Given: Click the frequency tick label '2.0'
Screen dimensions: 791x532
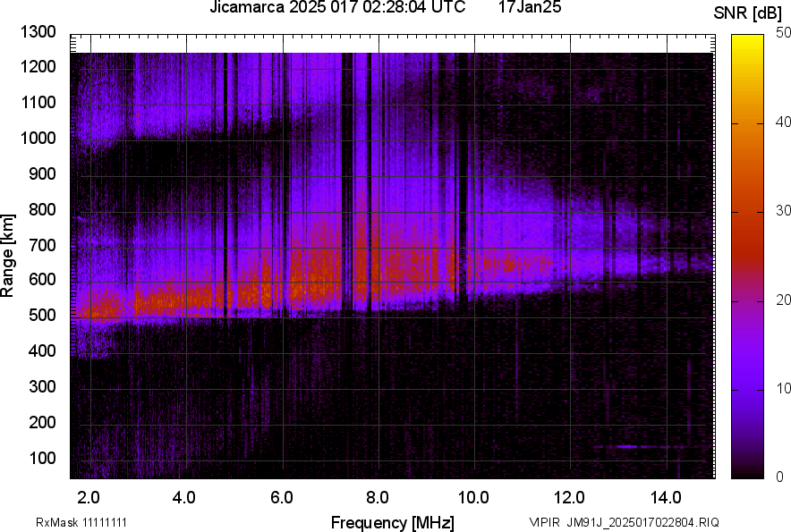Looking at the screenshot, I should click(89, 498).
